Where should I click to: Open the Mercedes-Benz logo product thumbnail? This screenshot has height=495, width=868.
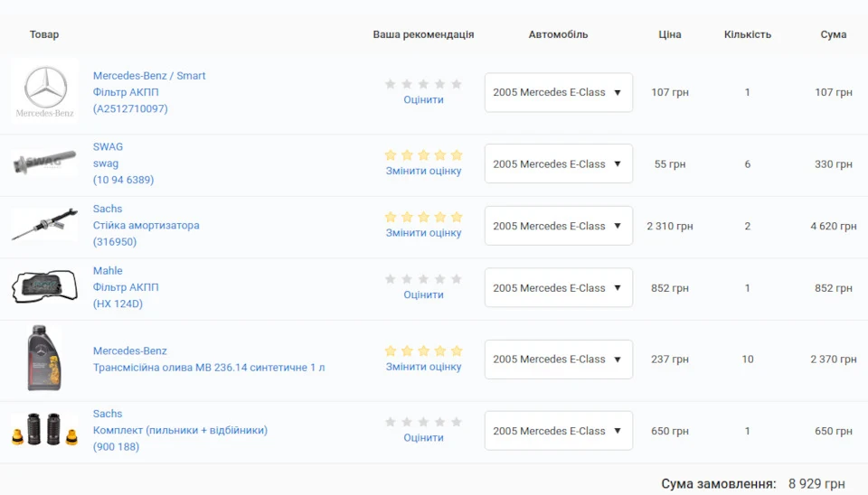[45, 92]
